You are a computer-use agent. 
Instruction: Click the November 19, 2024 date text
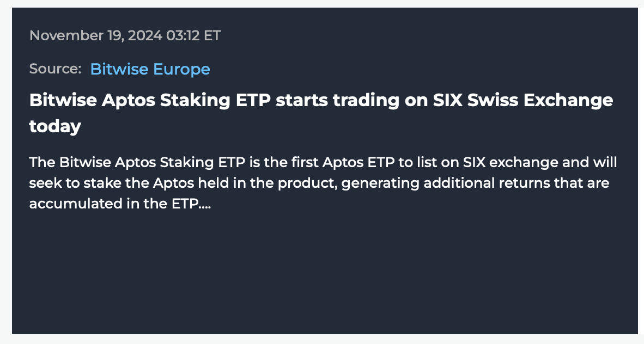click(96, 35)
